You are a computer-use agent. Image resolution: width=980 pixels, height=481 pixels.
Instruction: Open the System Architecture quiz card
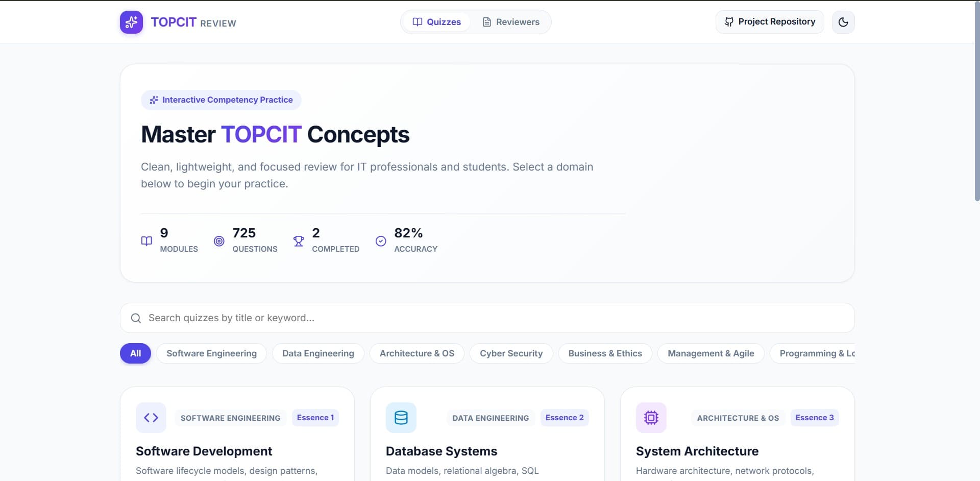[x=738, y=434]
